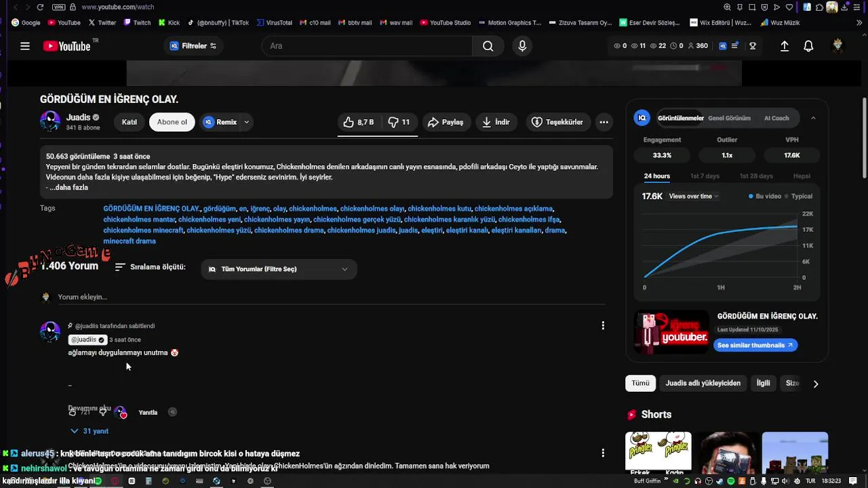Click See similar thumbnails button

click(755, 345)
